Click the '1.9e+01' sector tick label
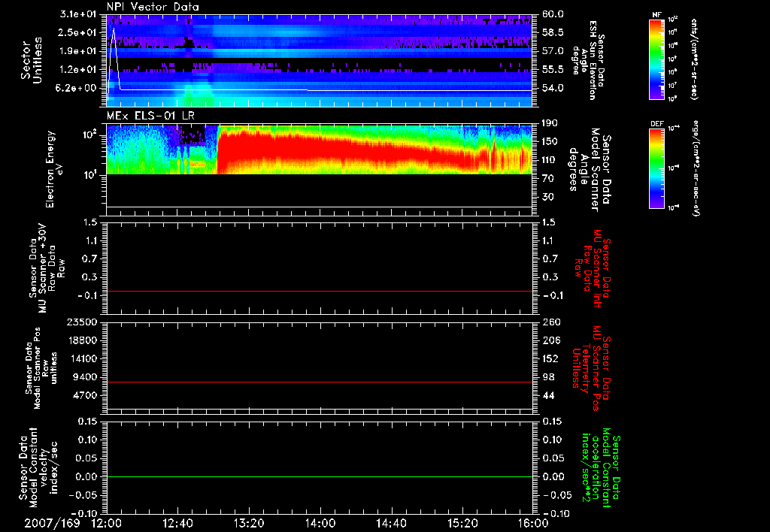 tap(77, 51)
